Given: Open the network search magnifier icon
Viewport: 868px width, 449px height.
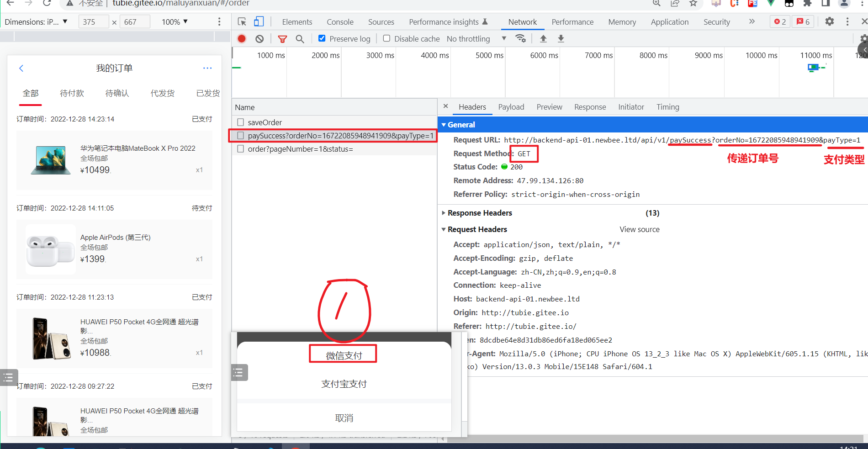Looking at the screenshot, I should 300,39.
